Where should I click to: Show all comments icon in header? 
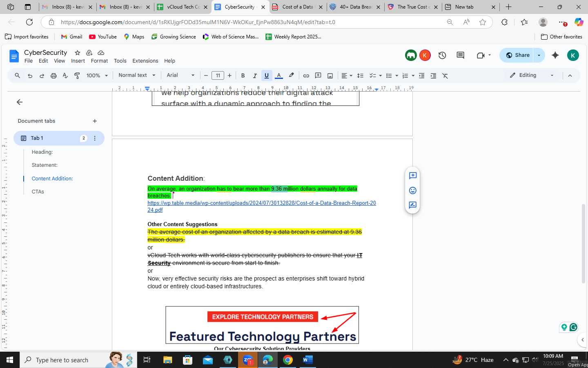pyautogui.click(x=461, y=55)
